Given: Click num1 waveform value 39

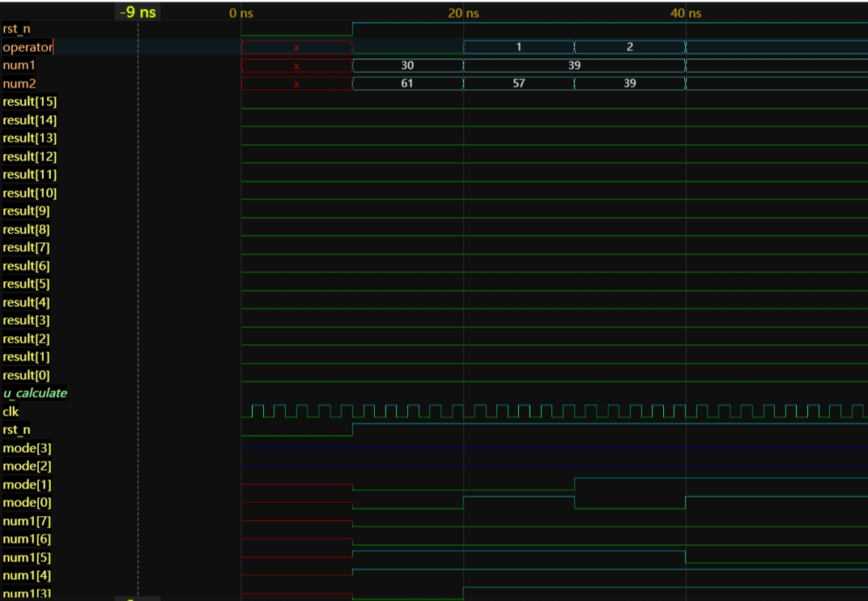Looking at the screenshot, I should point(575,66).
